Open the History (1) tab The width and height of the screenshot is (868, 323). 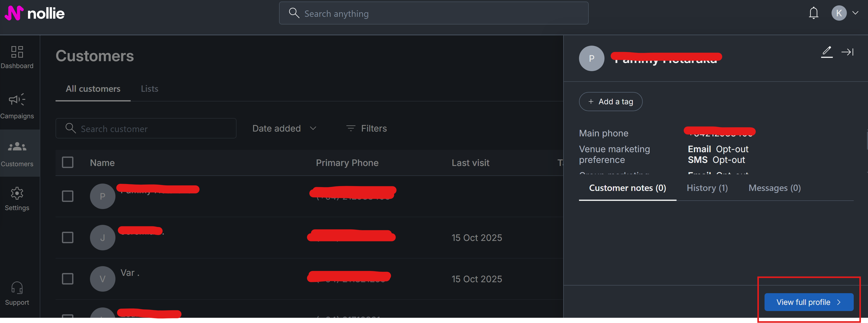coord(707,188)
